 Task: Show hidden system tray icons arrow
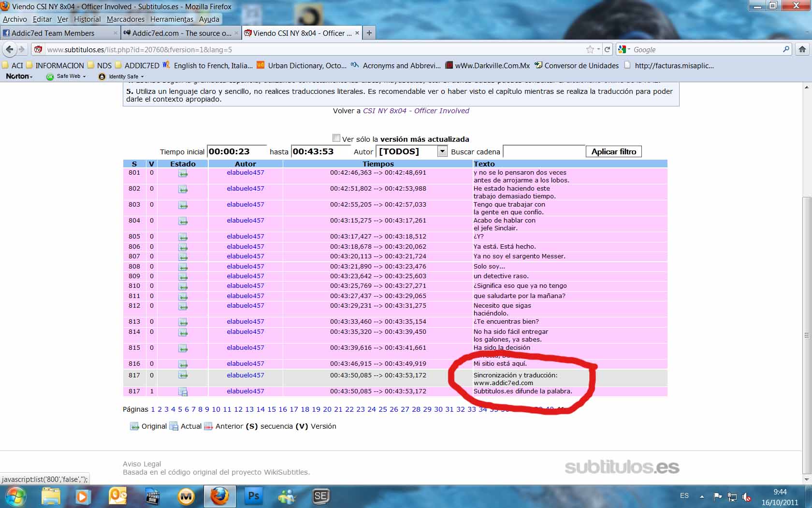(702, 496)
